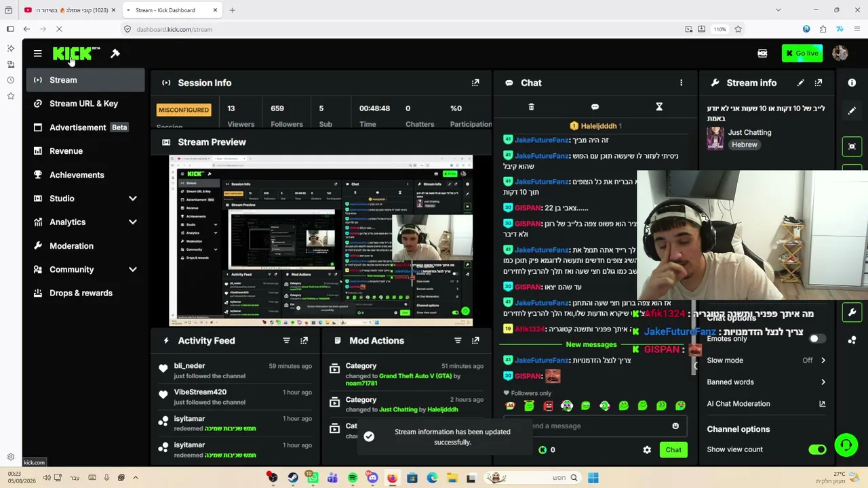Click bli_neder in Activity Feed
868x488 pixels.
click(x=189, y=366)
